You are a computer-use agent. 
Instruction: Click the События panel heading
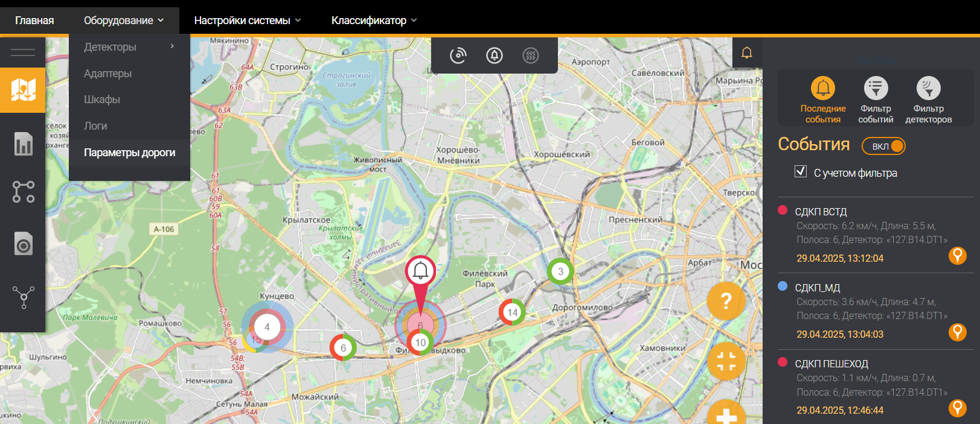point(813,144)
